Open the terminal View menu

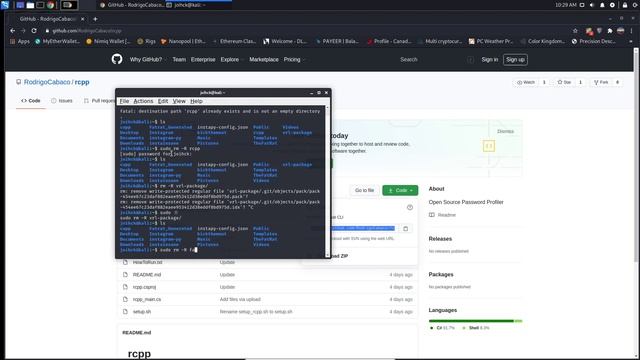point(179,101)
